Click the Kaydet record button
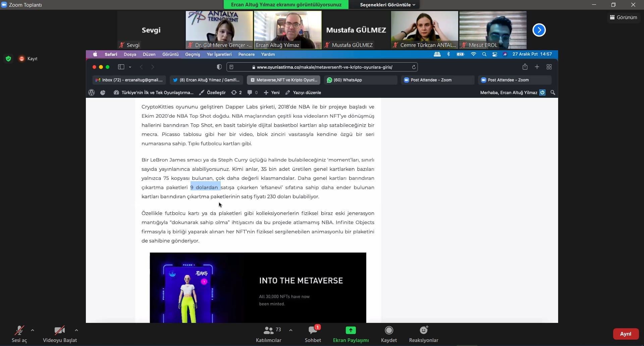This screenshot has width=644, height=346. tap(389, 334)
